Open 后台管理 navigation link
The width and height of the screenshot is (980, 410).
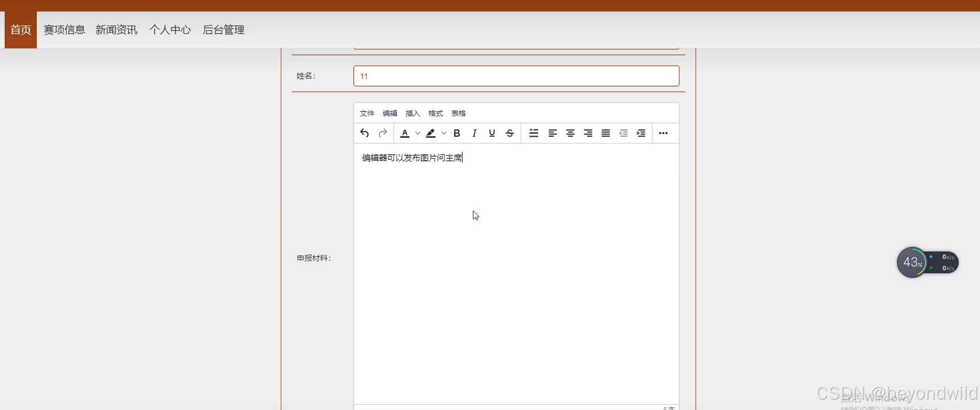[223, 30]
